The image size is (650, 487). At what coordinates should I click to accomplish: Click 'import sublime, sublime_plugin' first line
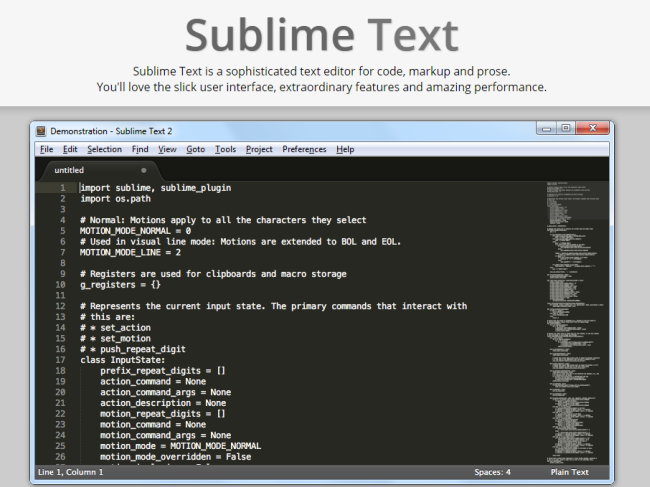155,188
